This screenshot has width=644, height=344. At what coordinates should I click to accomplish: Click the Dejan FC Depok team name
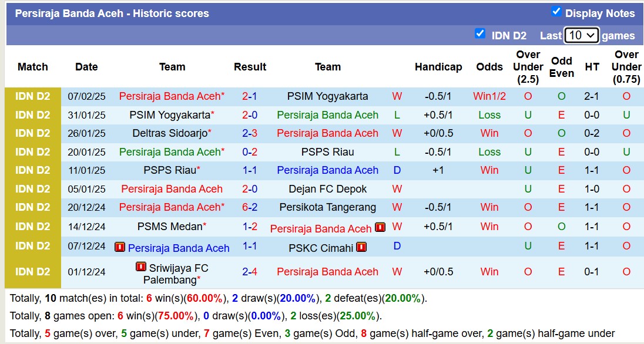click(x=327, y=188)
